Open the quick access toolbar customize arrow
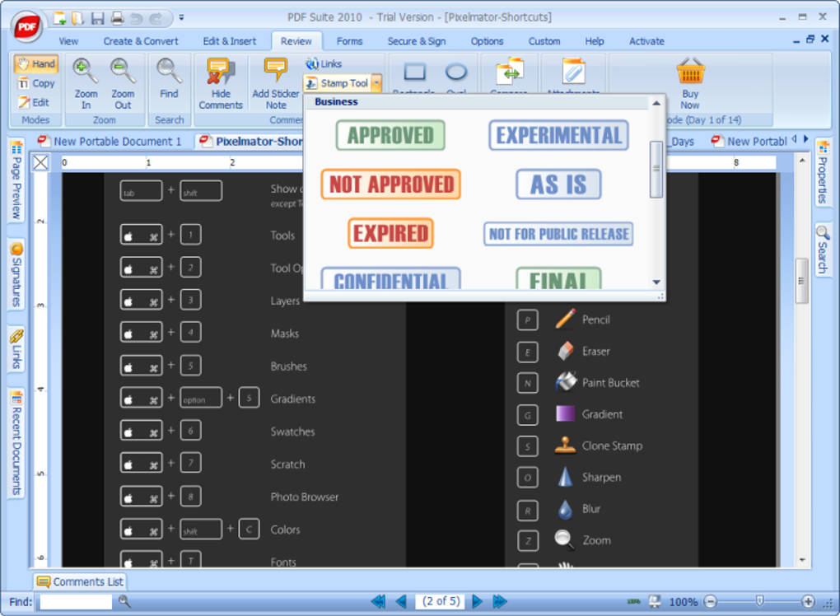 click(182, 17)
